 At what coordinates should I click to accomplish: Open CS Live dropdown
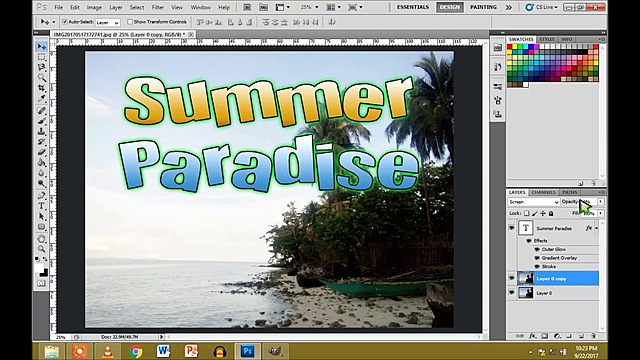click(x=541, y=7)
